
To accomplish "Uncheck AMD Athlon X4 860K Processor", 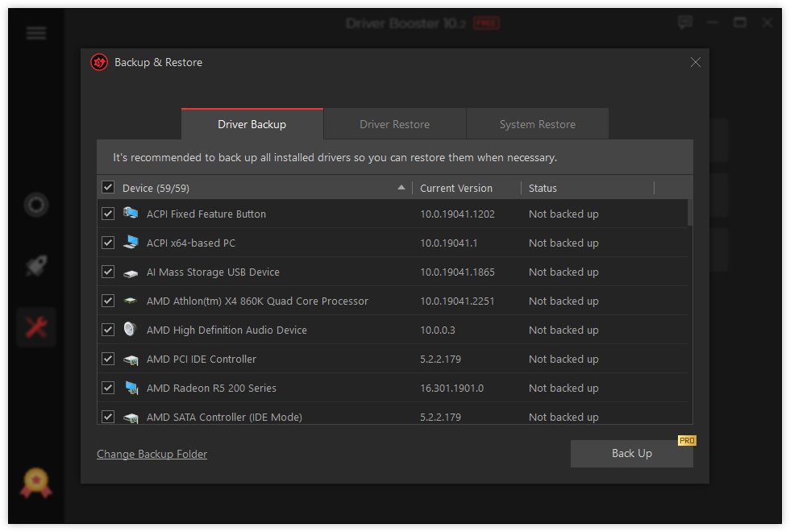I will tap(108, 301).
